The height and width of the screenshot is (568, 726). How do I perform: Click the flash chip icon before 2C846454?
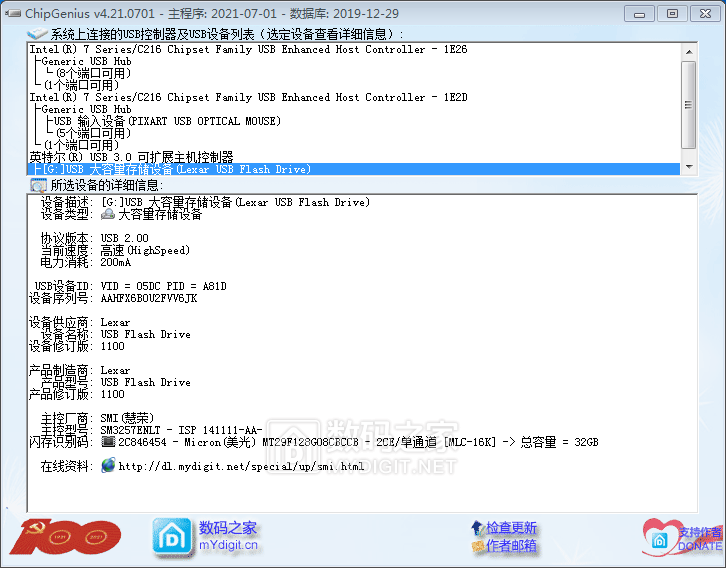point(108,442)
